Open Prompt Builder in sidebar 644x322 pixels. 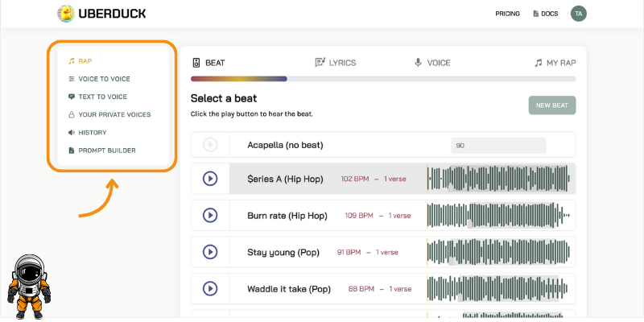pyautogui.click(x=107, y=151)
